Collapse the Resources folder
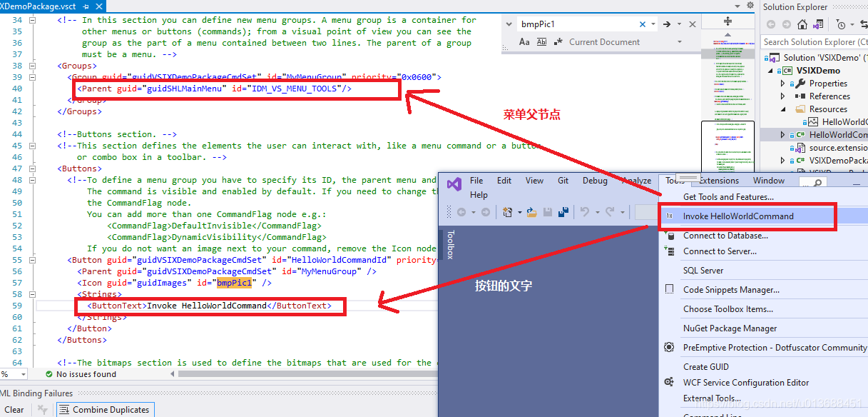Image resolution: width=868 pixels, height=417 pixels. [783, 109]
